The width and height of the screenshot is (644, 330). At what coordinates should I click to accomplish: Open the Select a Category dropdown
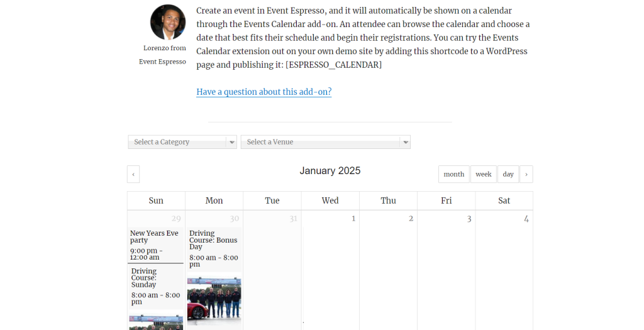click(x=177, y=142)
